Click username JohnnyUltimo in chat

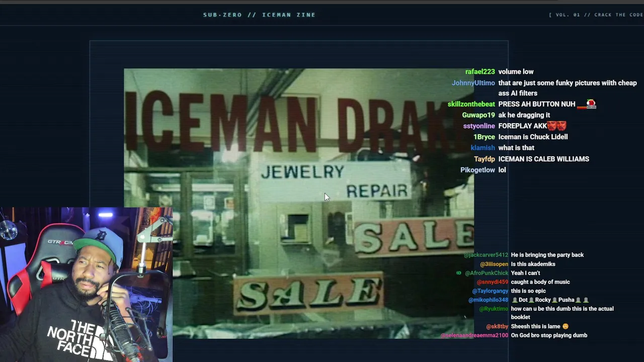click(473, 83)
